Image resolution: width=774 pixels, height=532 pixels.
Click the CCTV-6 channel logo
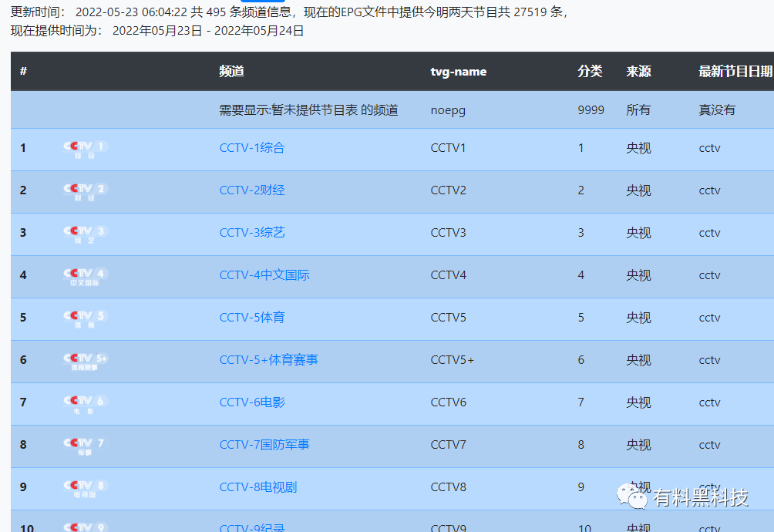(x=86, y=404)
